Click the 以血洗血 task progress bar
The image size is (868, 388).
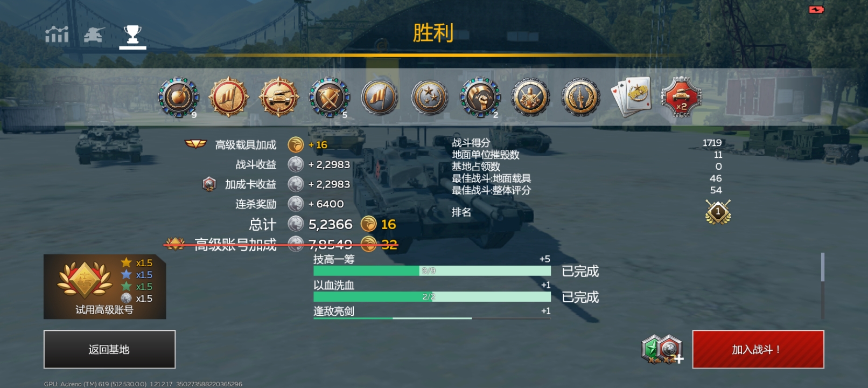(x=432, y=296)
